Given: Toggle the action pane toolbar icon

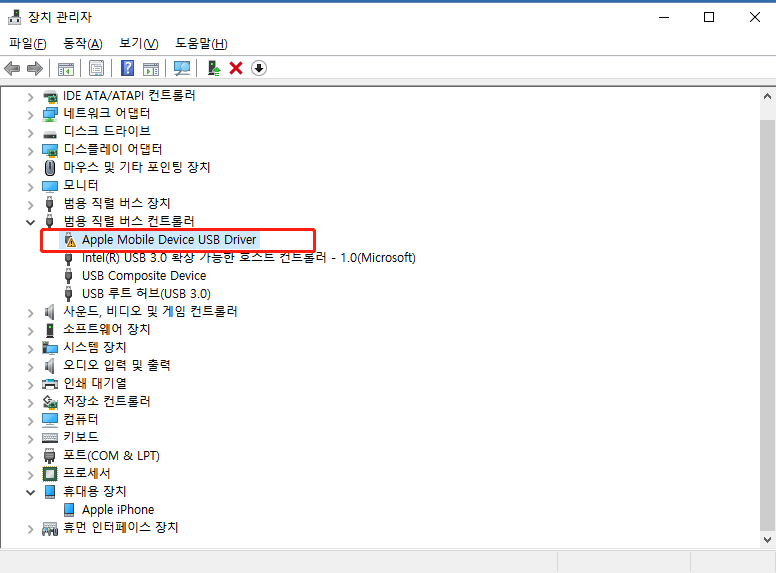Looking at the screenshot, I should point(151,68).
